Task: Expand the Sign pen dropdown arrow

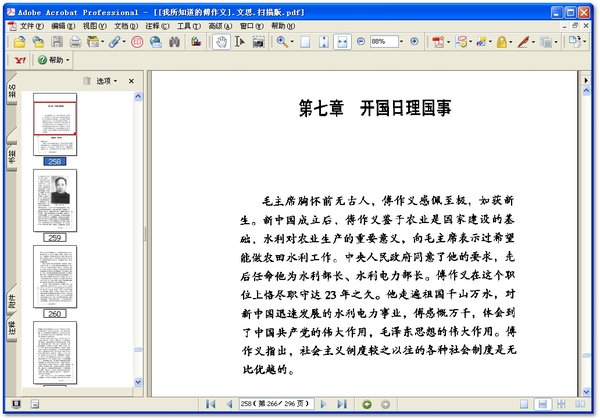Action: [533, 42]
